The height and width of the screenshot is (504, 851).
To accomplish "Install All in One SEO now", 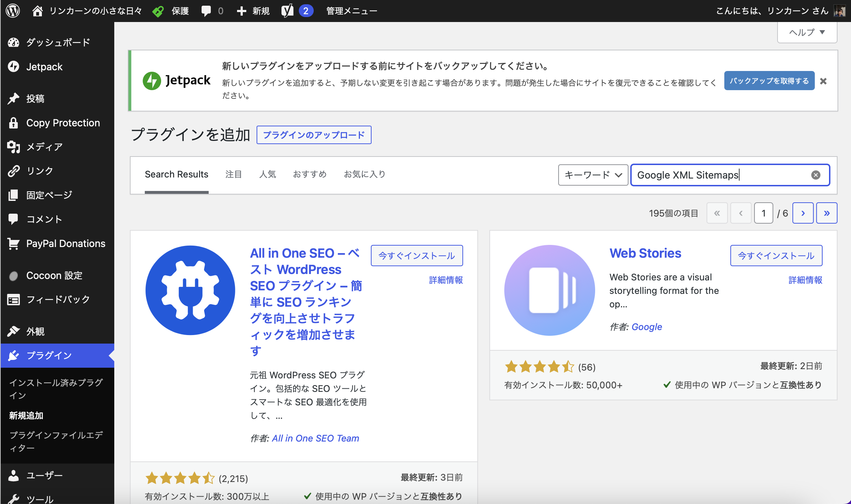I will pyautogui.click(x=417, y=256).
